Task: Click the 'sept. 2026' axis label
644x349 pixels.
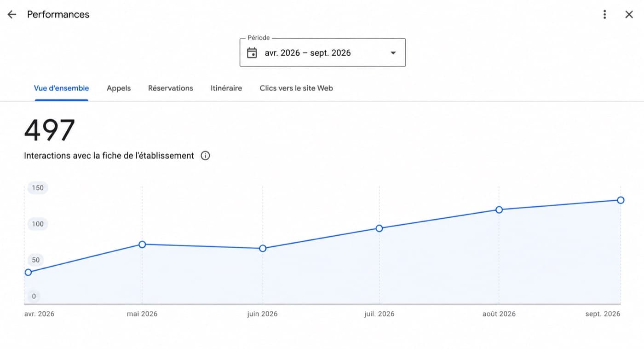Action: (603, 314)
